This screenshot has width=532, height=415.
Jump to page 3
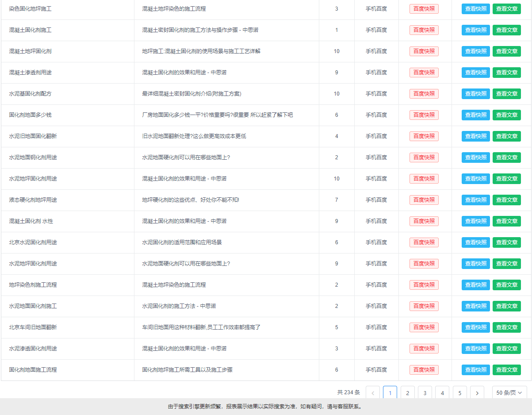[425, 393]
